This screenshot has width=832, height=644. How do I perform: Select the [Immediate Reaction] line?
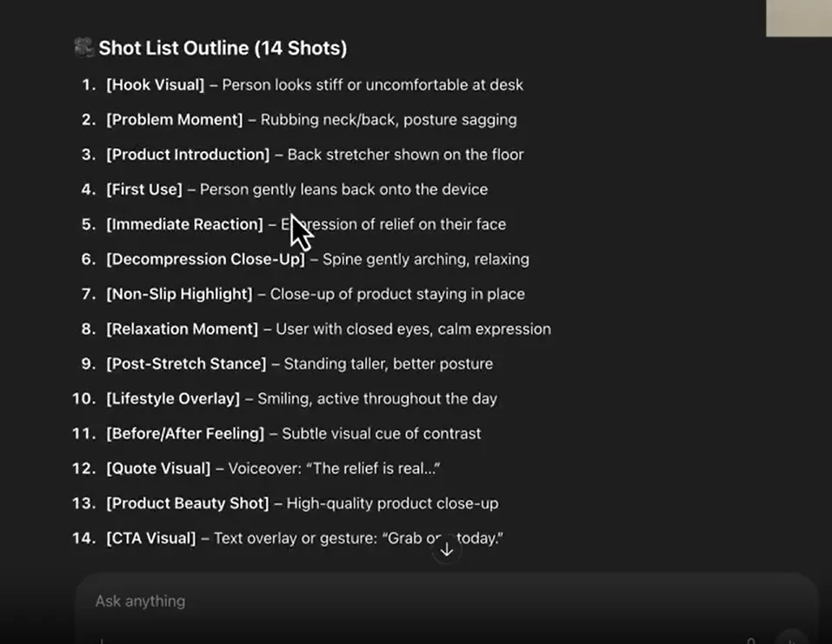click(294, 224)
